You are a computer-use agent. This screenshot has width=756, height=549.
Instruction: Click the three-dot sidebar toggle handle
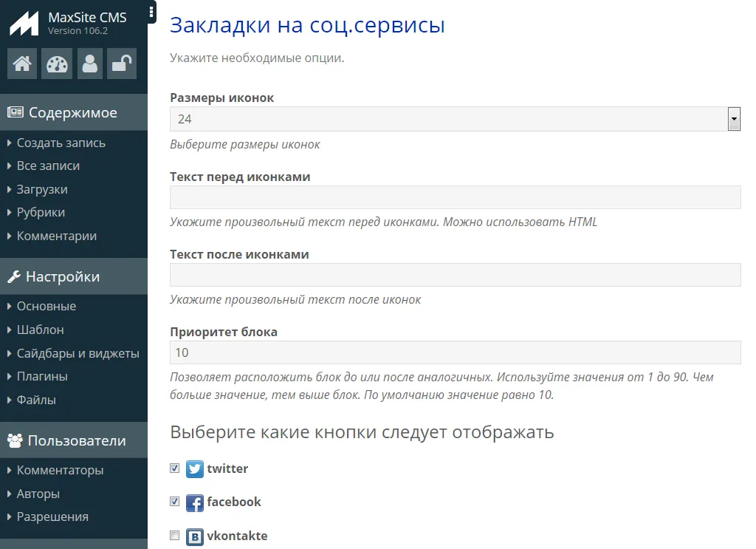click(x=151, y=12)
